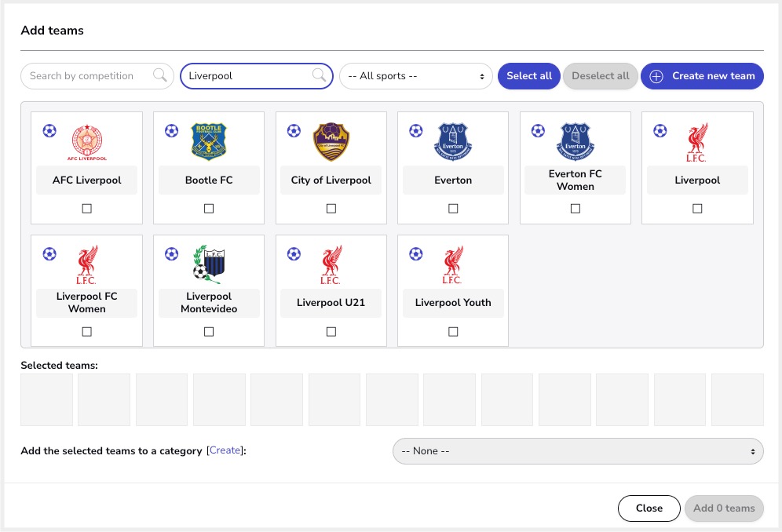
Task: Enable the Everton checkbox
Action: pos(453,209)
